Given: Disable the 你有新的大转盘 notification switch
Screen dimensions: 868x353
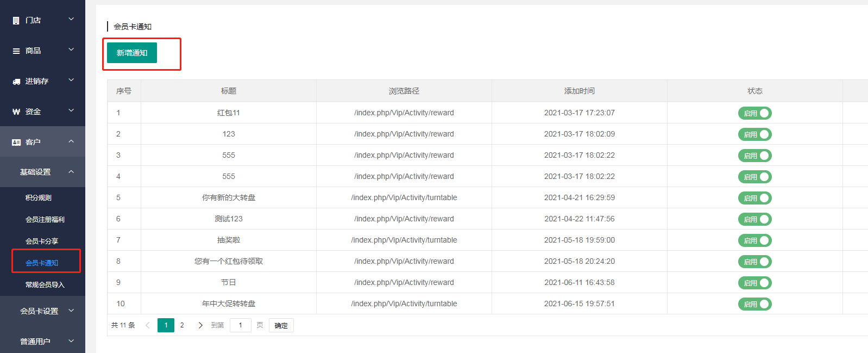Looking at the screenshot, I should [755, 198].
